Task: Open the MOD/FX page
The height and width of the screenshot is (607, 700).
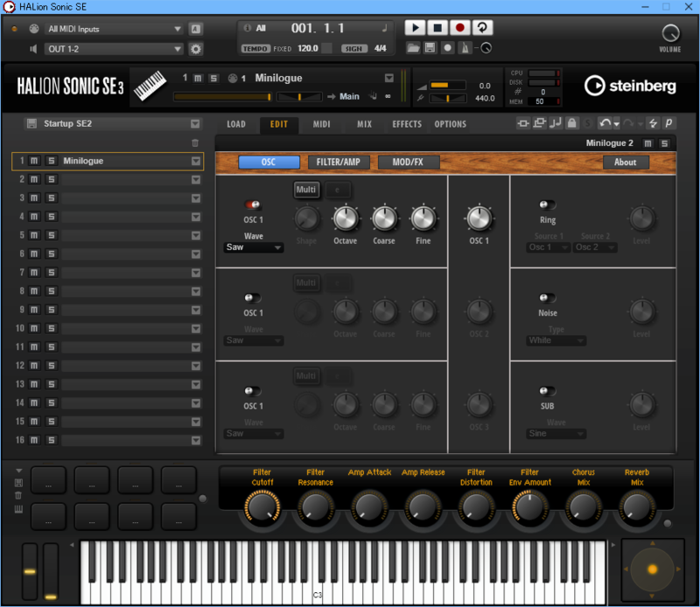Action: 408,162
